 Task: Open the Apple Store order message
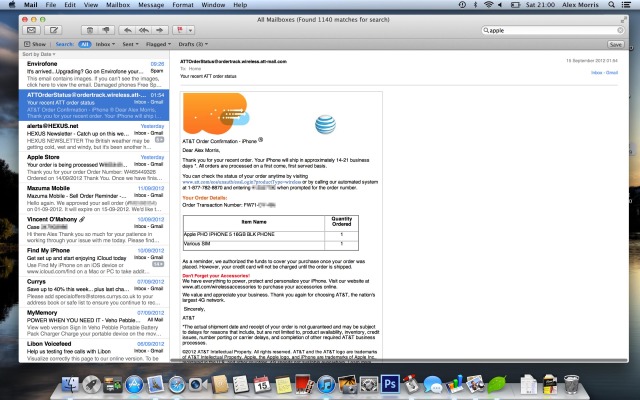point(94,167)
